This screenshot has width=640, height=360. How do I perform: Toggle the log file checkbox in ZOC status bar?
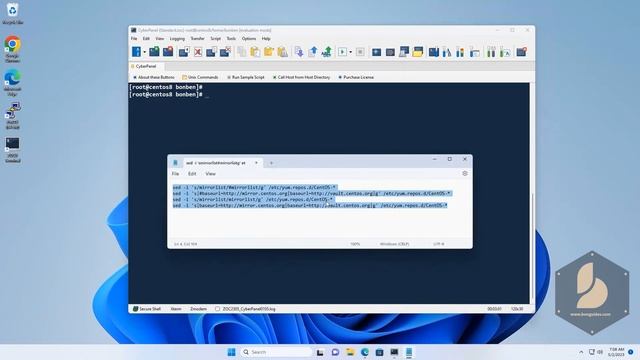[x=218, y=309]
